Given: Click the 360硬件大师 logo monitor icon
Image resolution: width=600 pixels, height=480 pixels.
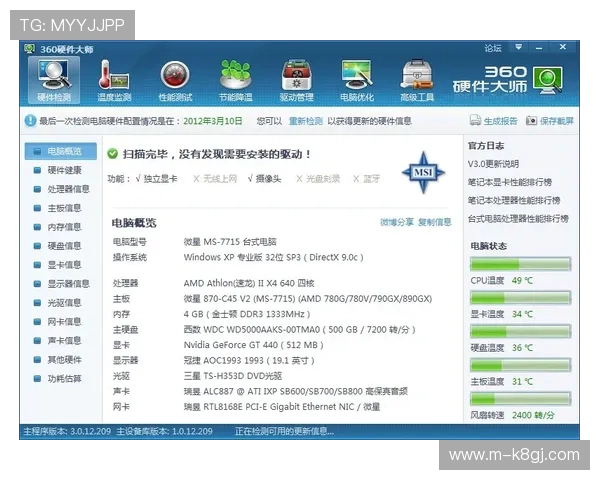Looking at the screenshot, I should pyautogui.click(x=548, y=80).
